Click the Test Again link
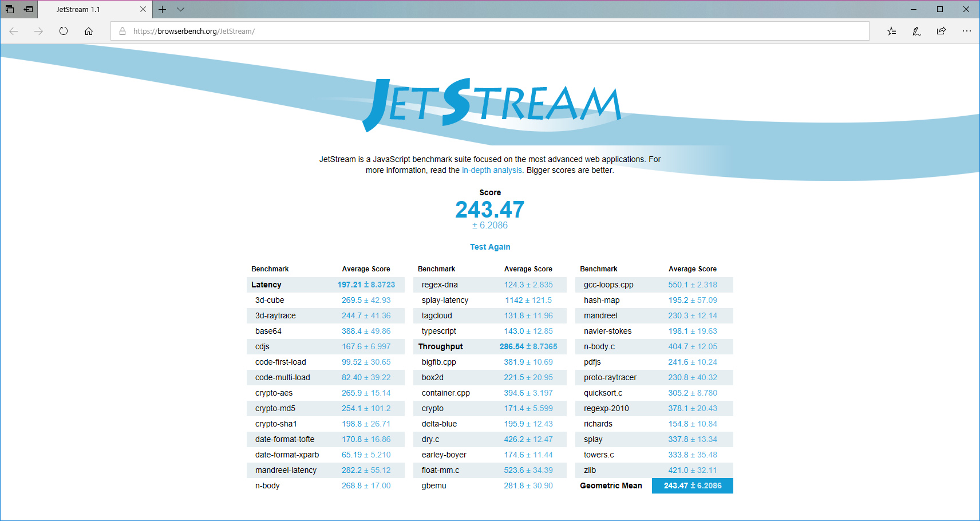Screen dimensions: 980x521 (490, 247)
